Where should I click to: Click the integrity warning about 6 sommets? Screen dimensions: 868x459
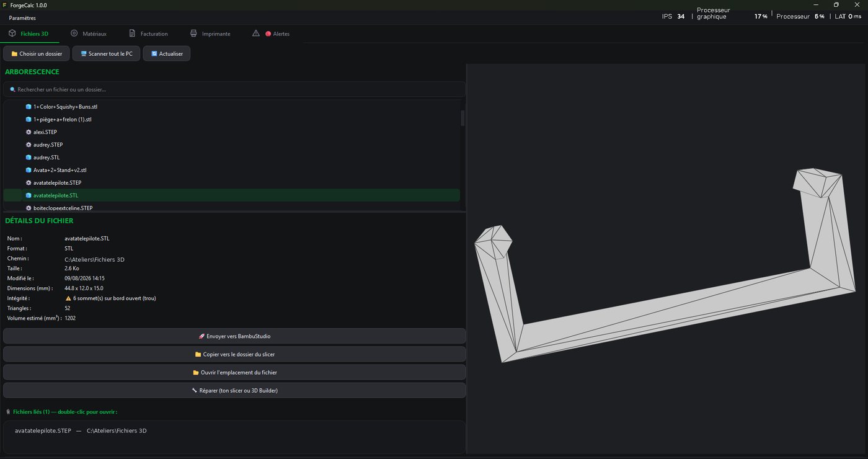pyautogui.click(x=110, y=298)
